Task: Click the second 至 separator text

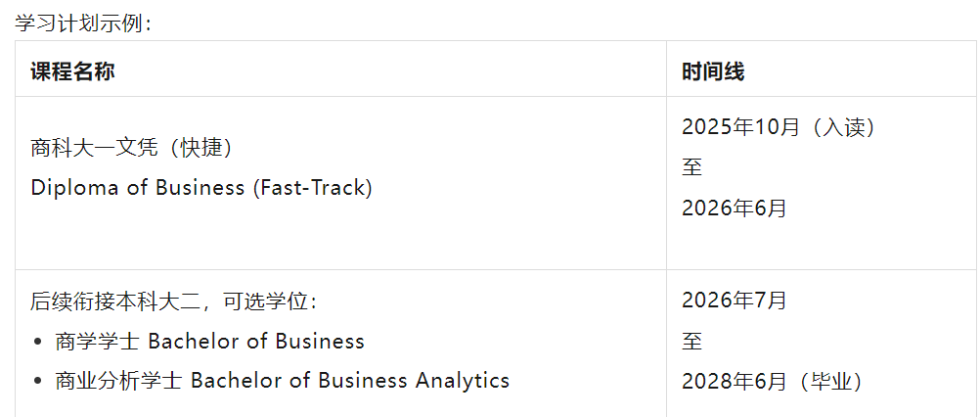Action: click(x=691, y=342)
